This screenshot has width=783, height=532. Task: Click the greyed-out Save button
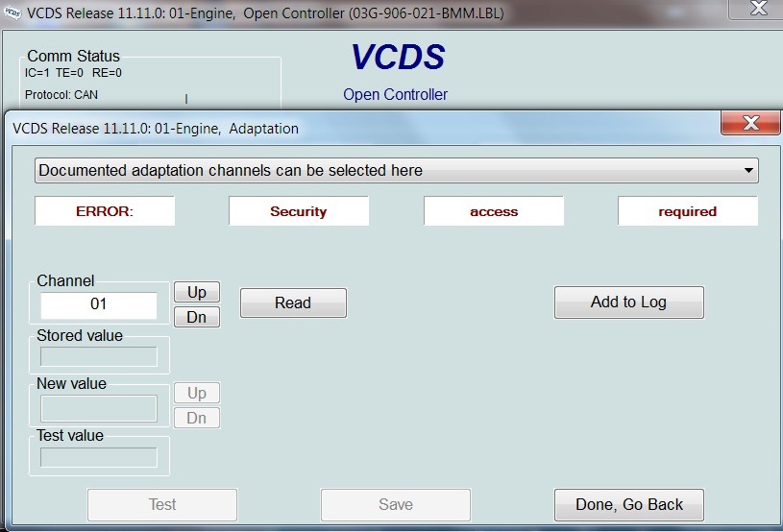tap(396, 504)
